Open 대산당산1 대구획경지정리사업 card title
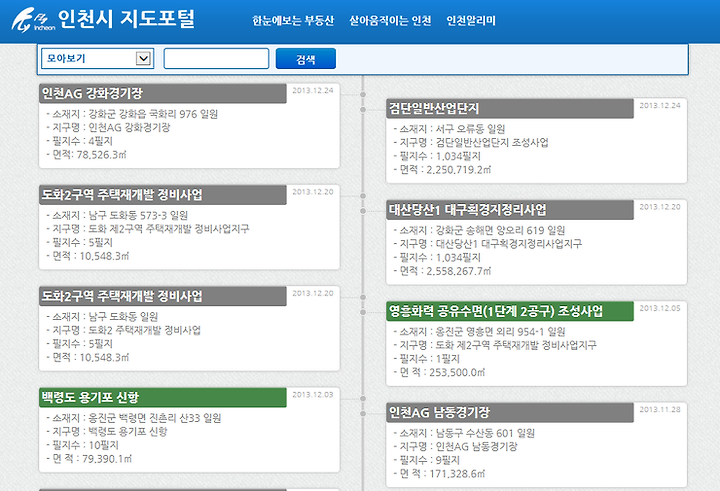Screen dimensions: 720x491 click(x=510, y=210)
